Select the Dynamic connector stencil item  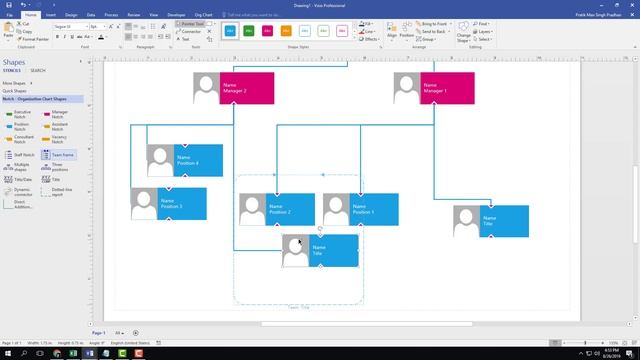tap(18, 192)
